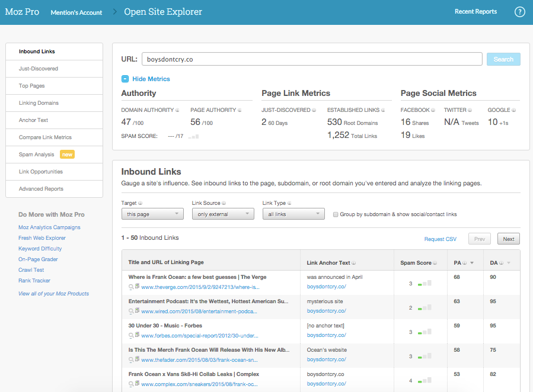Screen dimensions: 533x392
Task: Open the Moz Analytics Campaigns link
Action: click(49, 227)
